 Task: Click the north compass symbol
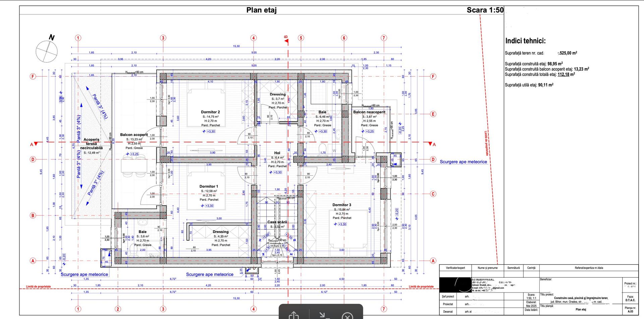click(x=47, y=51)
